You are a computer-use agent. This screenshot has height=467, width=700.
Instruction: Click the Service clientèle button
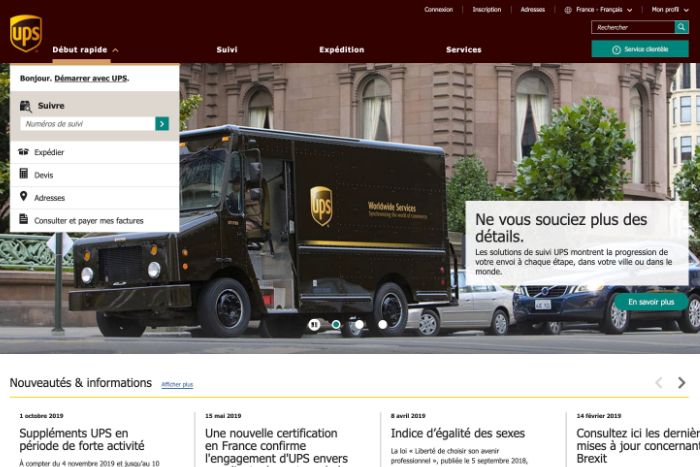640,49
